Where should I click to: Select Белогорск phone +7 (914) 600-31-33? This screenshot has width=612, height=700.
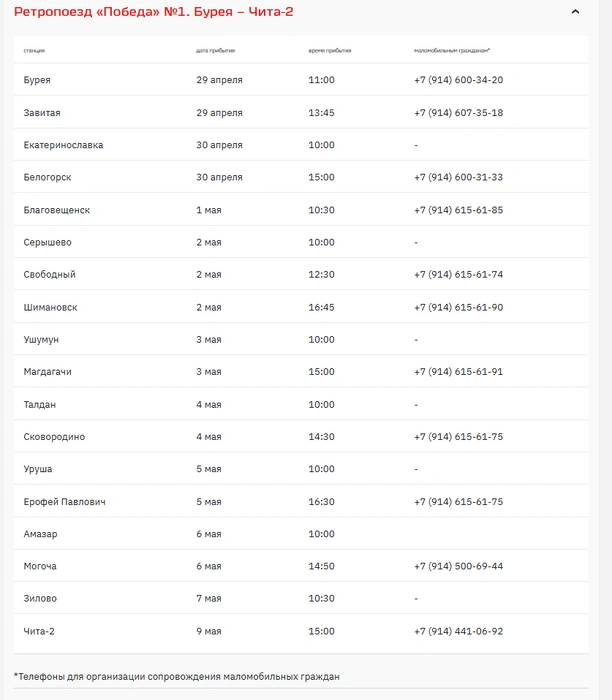click(458, 177)
